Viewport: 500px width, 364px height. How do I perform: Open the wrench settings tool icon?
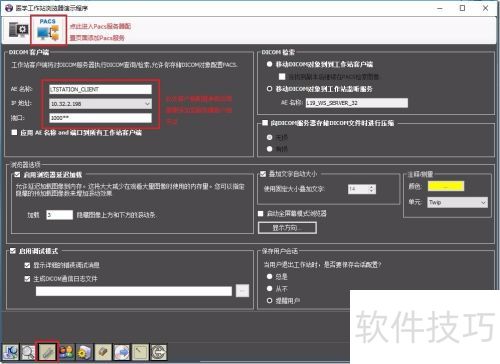pos(47,352)
